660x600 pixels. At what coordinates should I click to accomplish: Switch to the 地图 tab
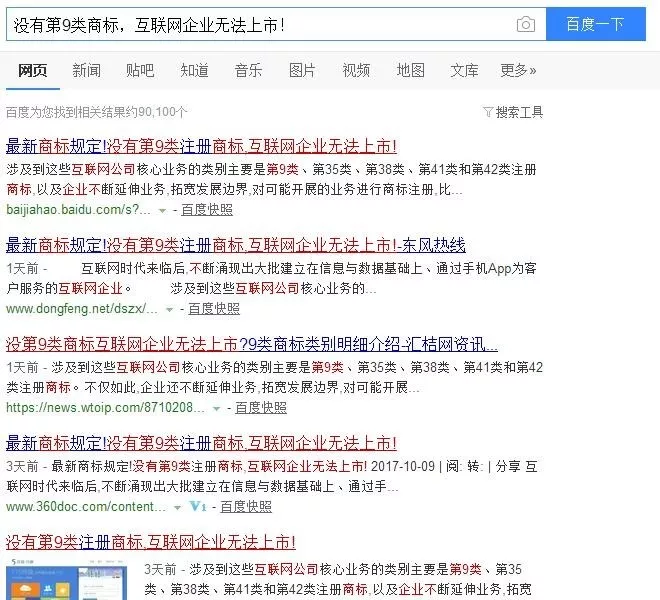(x=410, y=70)
